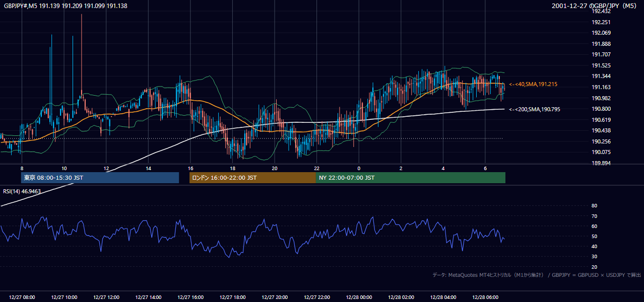
Task: Click bottom time label 12/27 10:00
Action: [64, 297]
